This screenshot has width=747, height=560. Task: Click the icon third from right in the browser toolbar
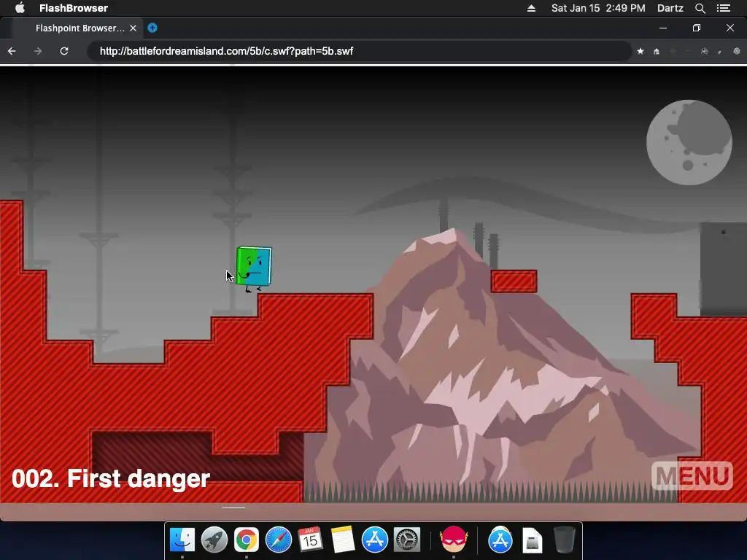[704, 51]
